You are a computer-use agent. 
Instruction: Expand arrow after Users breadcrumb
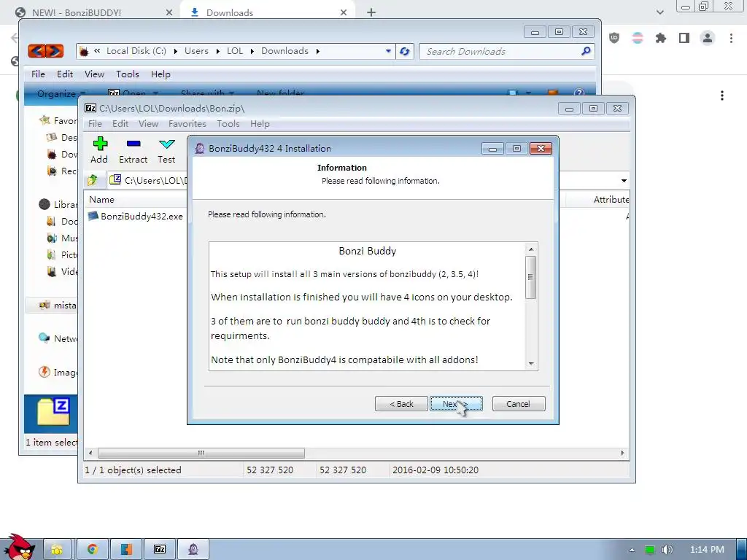coord(217,51)
